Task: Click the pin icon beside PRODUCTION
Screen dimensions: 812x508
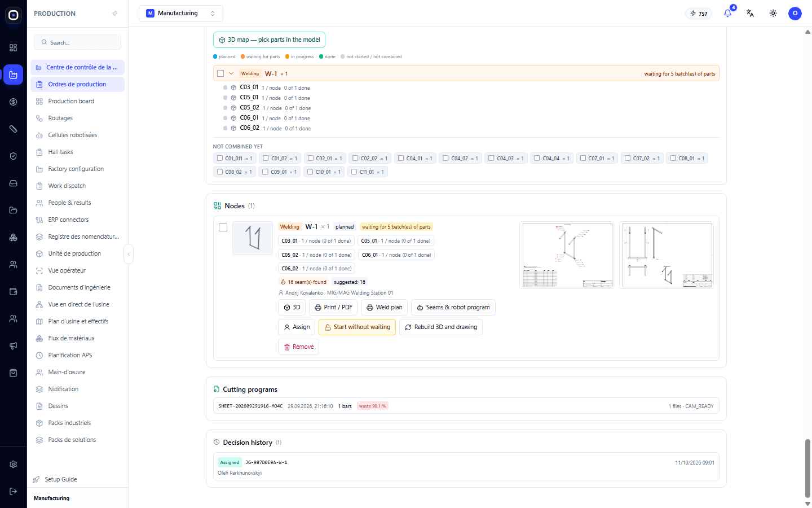Action: 115,14
